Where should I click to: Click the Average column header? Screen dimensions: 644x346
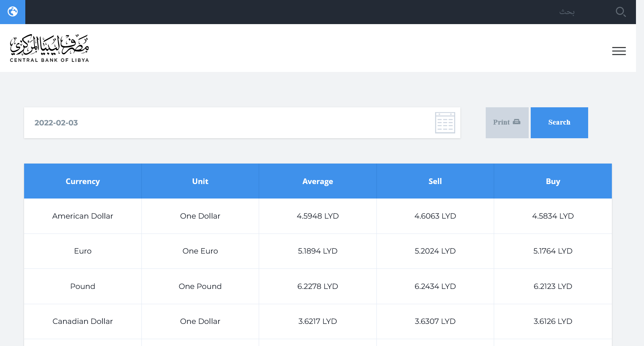[x=317, y=181]
